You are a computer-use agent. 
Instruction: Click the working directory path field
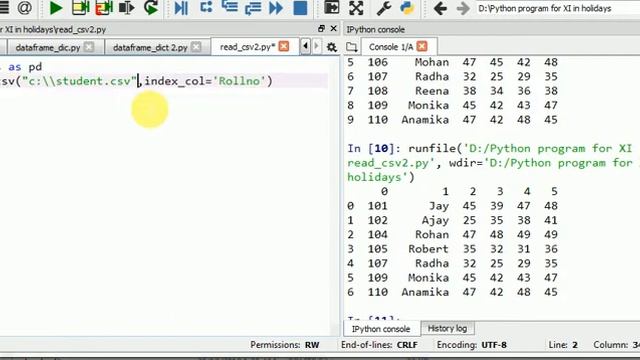(558, 8)
